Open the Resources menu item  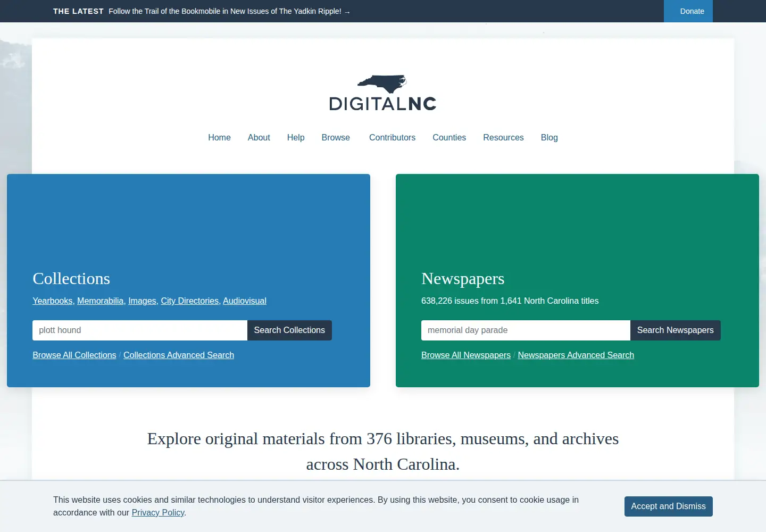coord(503,137)
